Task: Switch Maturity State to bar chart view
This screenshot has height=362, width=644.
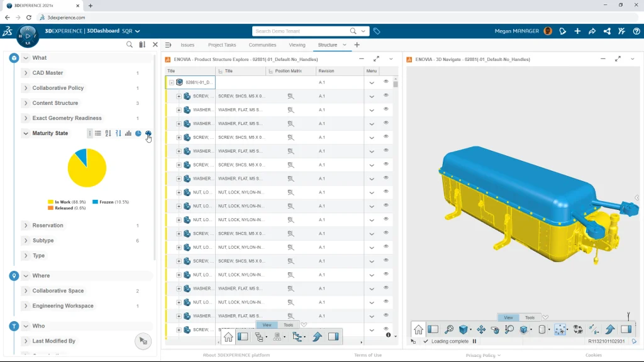Action: tap(128, 133)
